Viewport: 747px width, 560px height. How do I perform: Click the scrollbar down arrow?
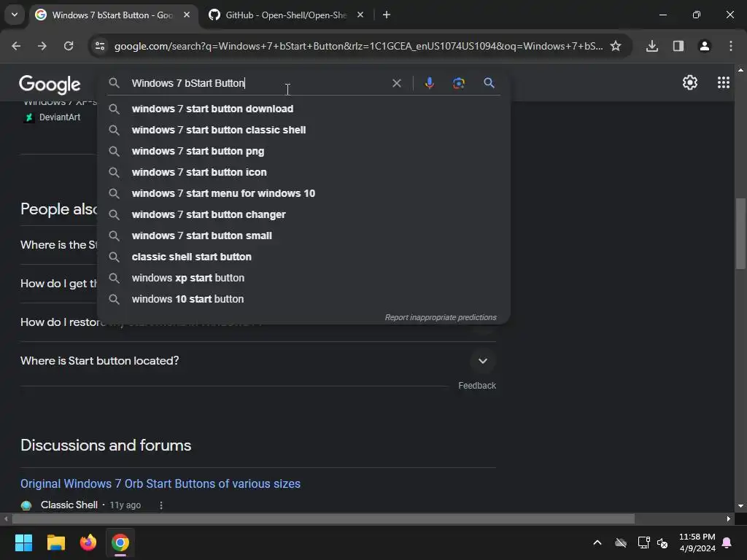tap(740, 506)
